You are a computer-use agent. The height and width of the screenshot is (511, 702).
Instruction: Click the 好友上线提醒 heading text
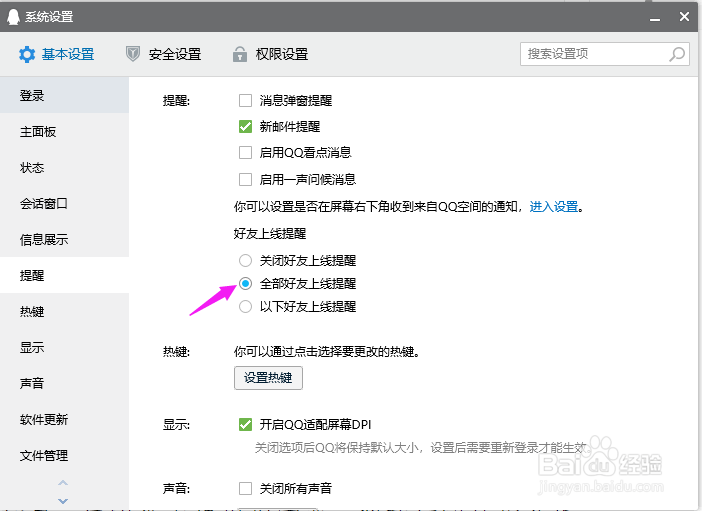point(270,233)
